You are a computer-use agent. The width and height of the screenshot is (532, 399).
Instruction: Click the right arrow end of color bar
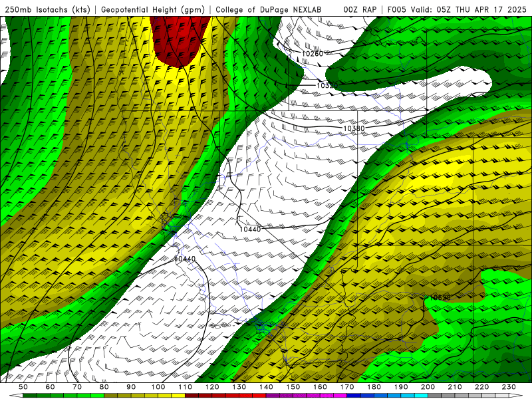[x=516, y=396]
